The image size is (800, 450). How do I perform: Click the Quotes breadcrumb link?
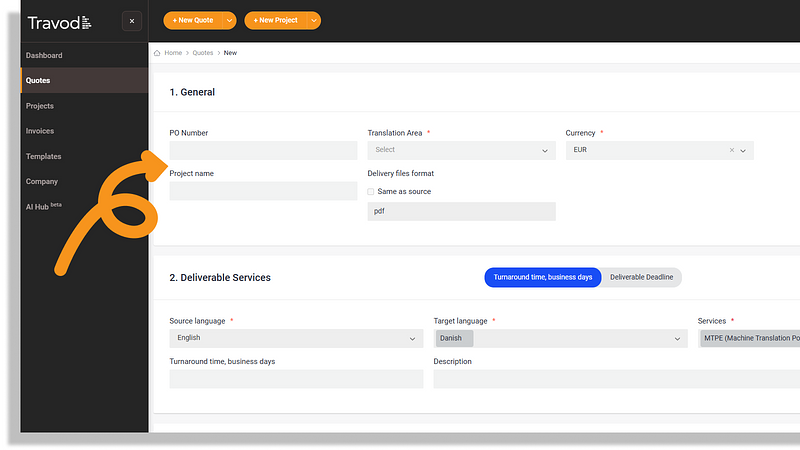click(x=203, y=53)
